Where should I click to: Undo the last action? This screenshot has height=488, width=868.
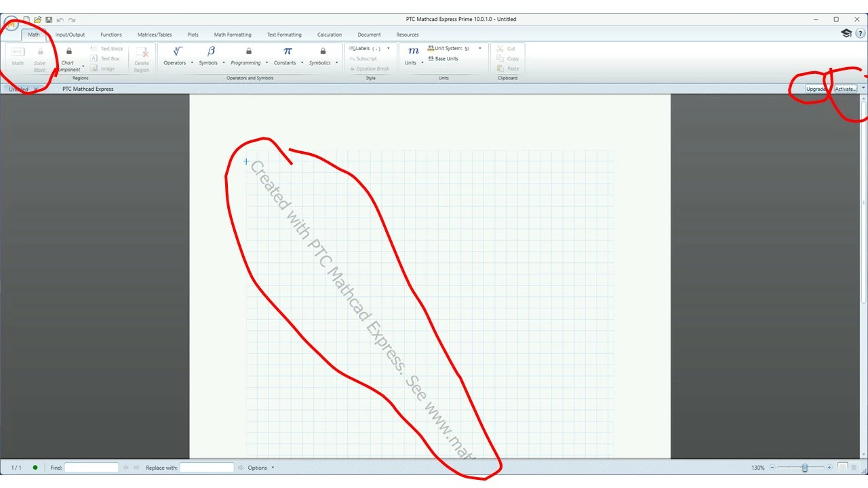click(x=60, y=20)
